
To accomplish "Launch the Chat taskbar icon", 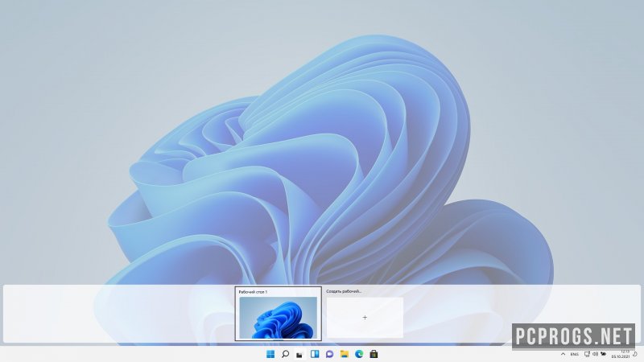I will (x=329, y=354).
